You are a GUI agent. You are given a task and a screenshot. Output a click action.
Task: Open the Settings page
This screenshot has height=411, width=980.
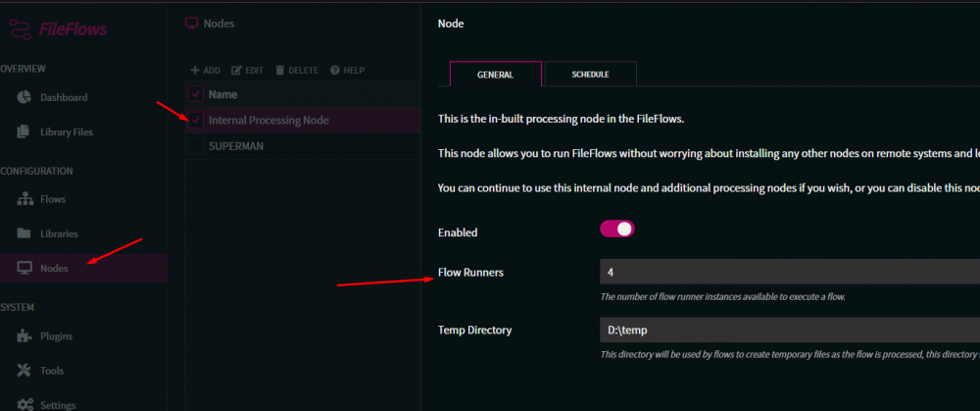[58, 405]
